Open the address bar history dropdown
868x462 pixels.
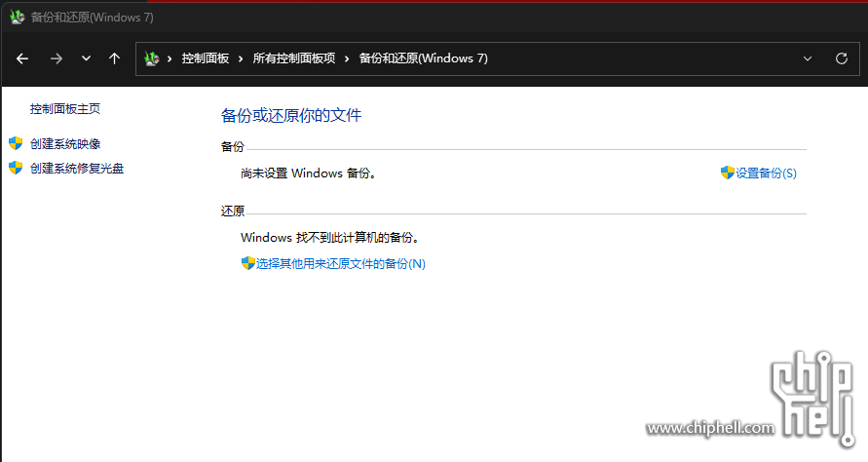click(x=808, y=58)
